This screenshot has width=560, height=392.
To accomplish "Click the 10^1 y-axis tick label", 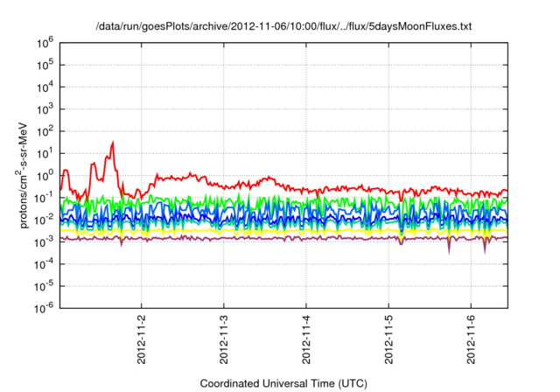I will (45, 153).
